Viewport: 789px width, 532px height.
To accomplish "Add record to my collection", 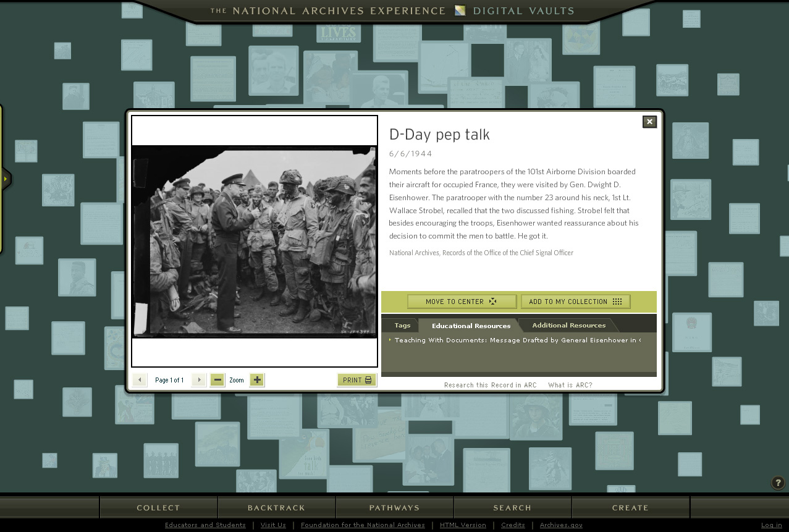I will [575, 302].
